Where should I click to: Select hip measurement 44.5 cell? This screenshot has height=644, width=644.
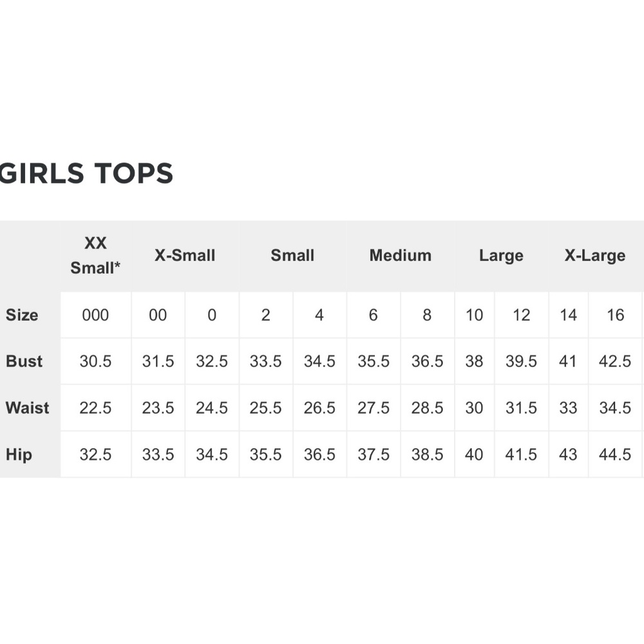615,454
